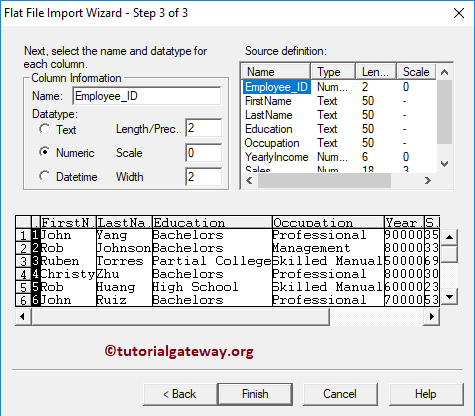Click data preview scroll left arrow
Image resolution: width=475 pixels, height=416 pixels.
coord(23,316)
